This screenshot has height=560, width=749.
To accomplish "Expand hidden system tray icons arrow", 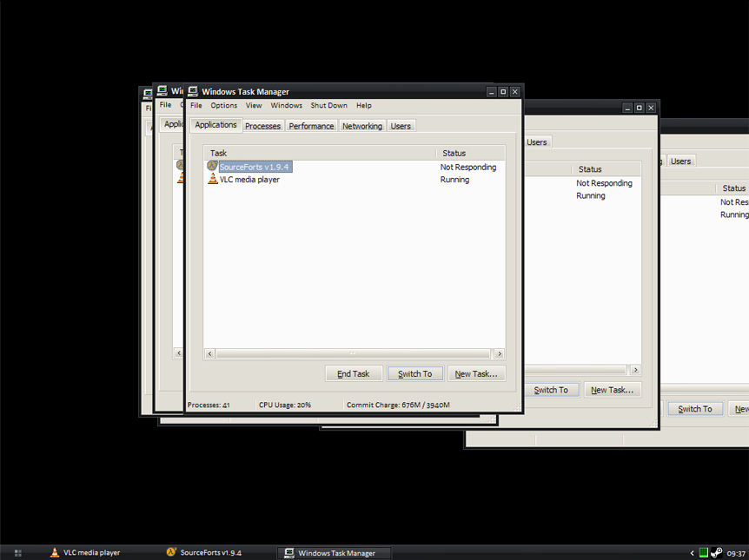I will [693, 552].
